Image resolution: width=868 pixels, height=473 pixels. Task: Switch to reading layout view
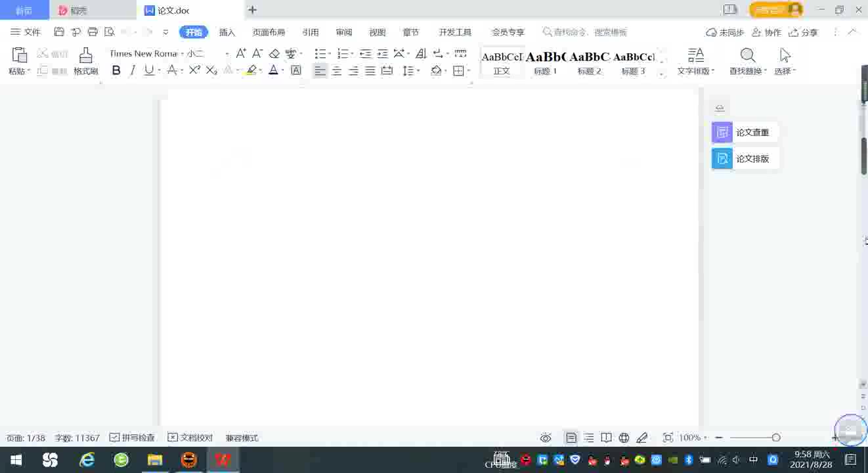[x=607, y=438]
